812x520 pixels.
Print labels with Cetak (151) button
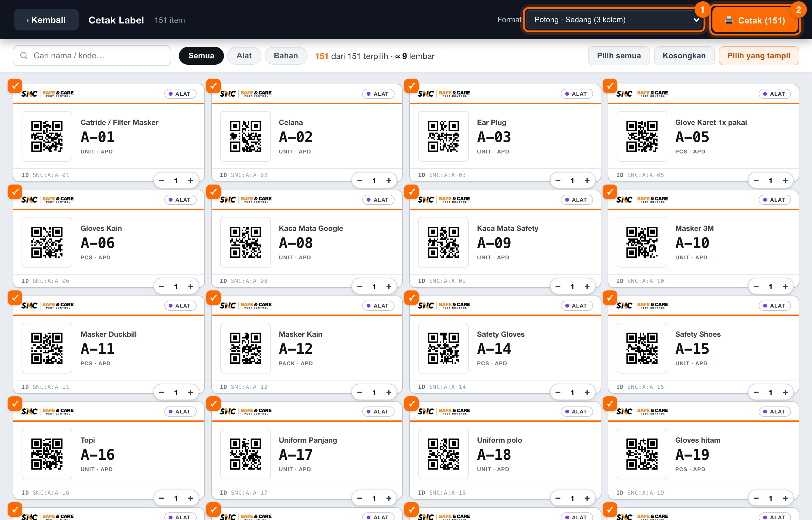[755, 20]
